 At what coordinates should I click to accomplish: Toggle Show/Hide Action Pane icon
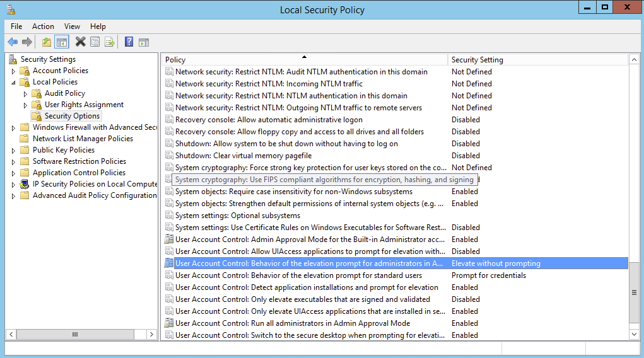pos(144,42)
